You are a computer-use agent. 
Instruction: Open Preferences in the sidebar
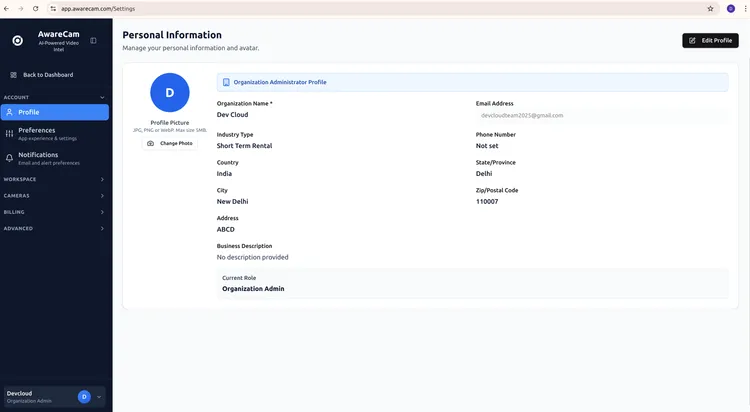[x=55, y=134]
